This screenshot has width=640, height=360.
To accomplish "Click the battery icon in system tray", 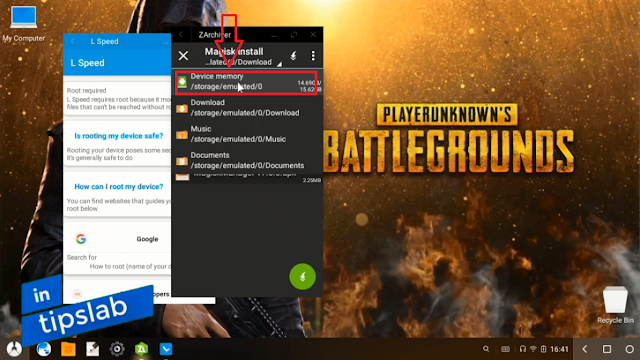I will point(544,349).
